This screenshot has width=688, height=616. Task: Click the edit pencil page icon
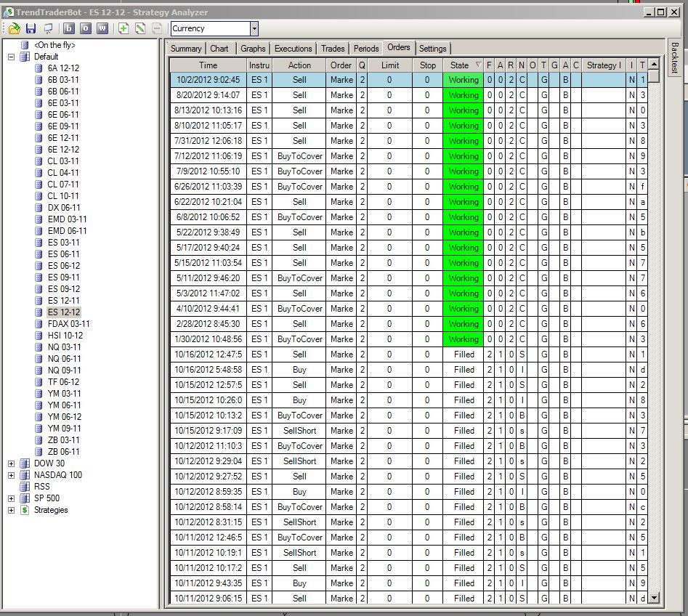(140, 28)
